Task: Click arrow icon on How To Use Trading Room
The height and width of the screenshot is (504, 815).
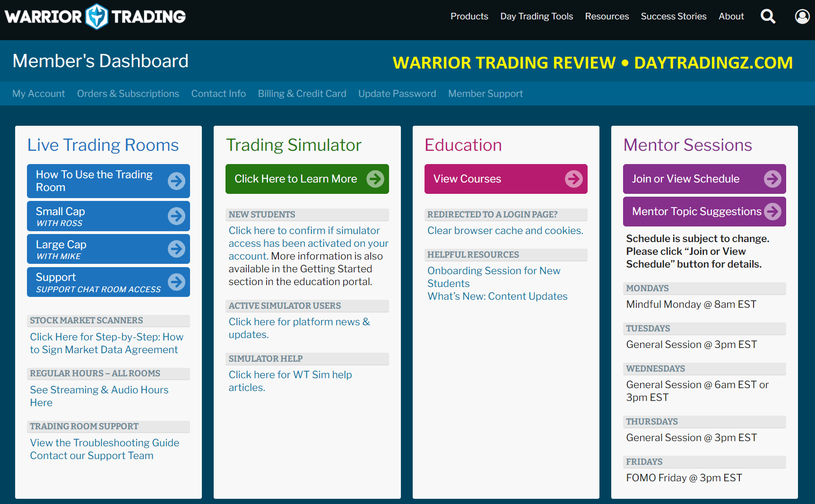Action: [177, 181]
